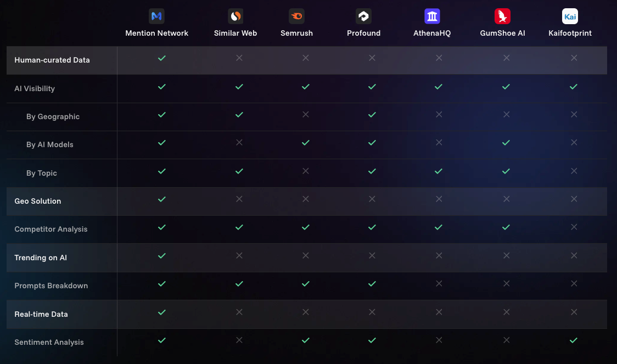Screen dimensions: 617x364
Task: Click the Trending on AI row label
Action: [41, 257]
